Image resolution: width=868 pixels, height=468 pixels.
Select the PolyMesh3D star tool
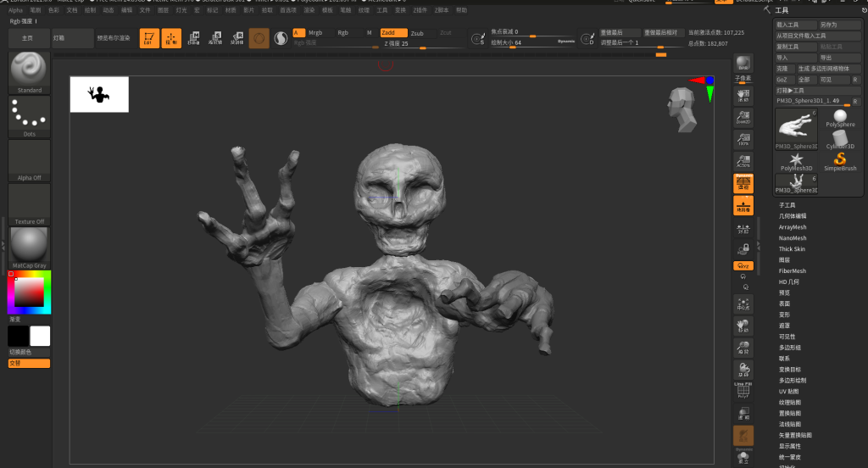[x=796, y=162]
